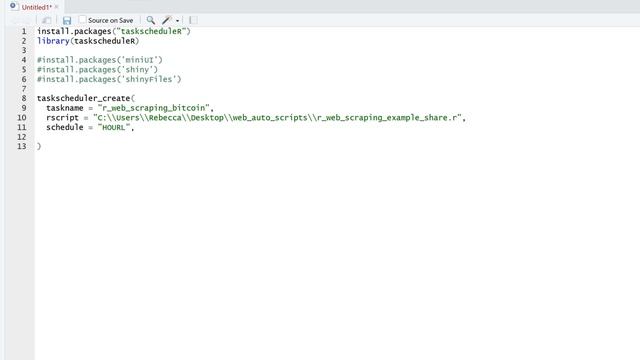Image resolution: width=640 pixels, height=360 pixels.
Task: Click the commented install.packages('miniUI') line
Action: tap(100, 60)
